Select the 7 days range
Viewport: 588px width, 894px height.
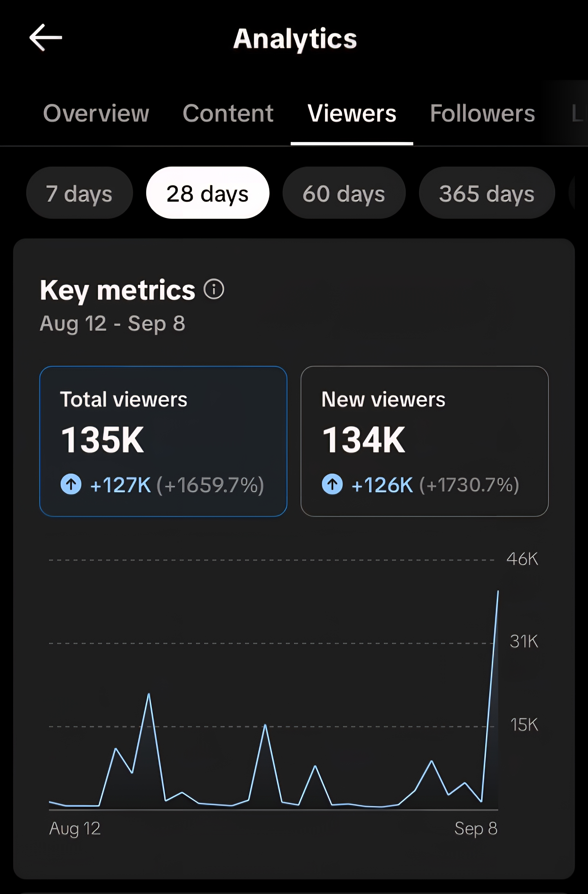tap(79, 193)
